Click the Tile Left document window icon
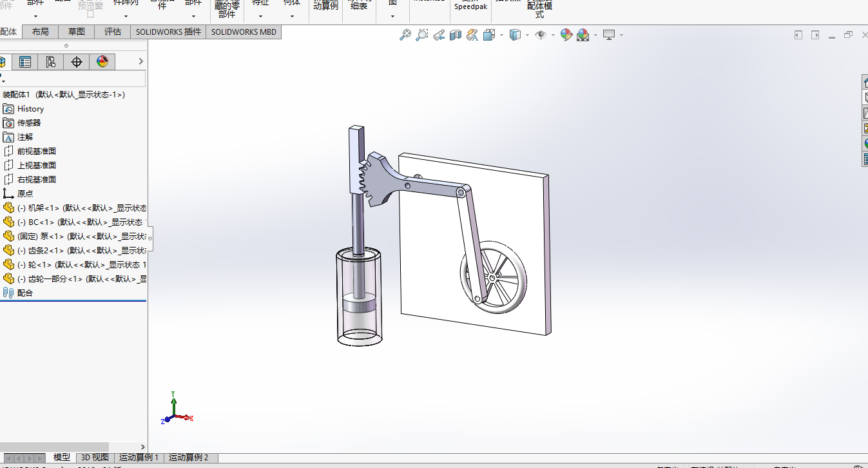This screenshot has width=868, height=468. click(798, 35)
